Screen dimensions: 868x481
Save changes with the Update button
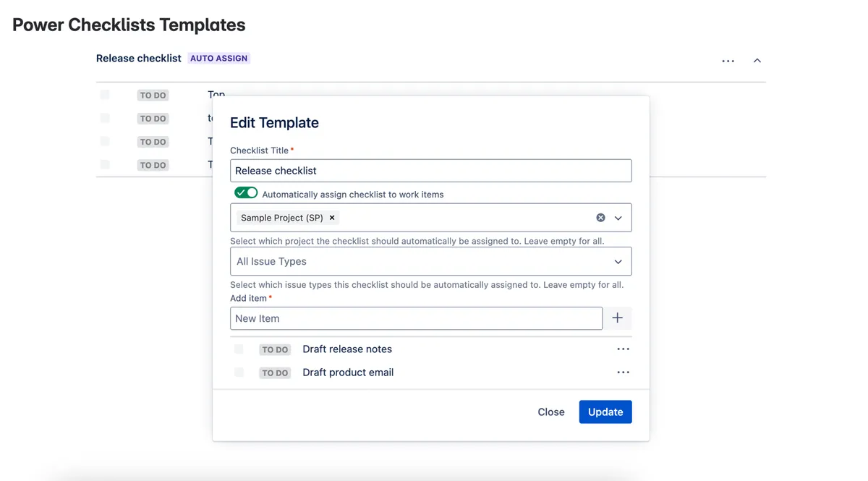click(x=605, y=412)
